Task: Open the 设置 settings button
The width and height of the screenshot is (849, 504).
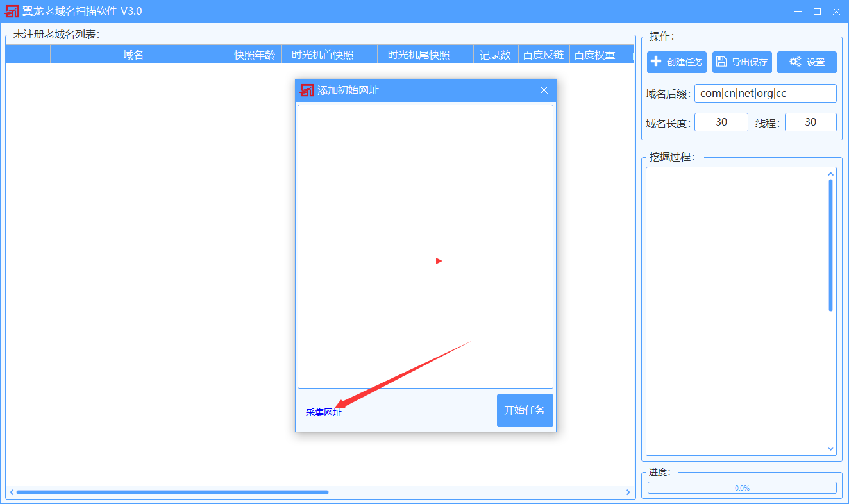Action: pyautogui.click(x=807, y=62)
